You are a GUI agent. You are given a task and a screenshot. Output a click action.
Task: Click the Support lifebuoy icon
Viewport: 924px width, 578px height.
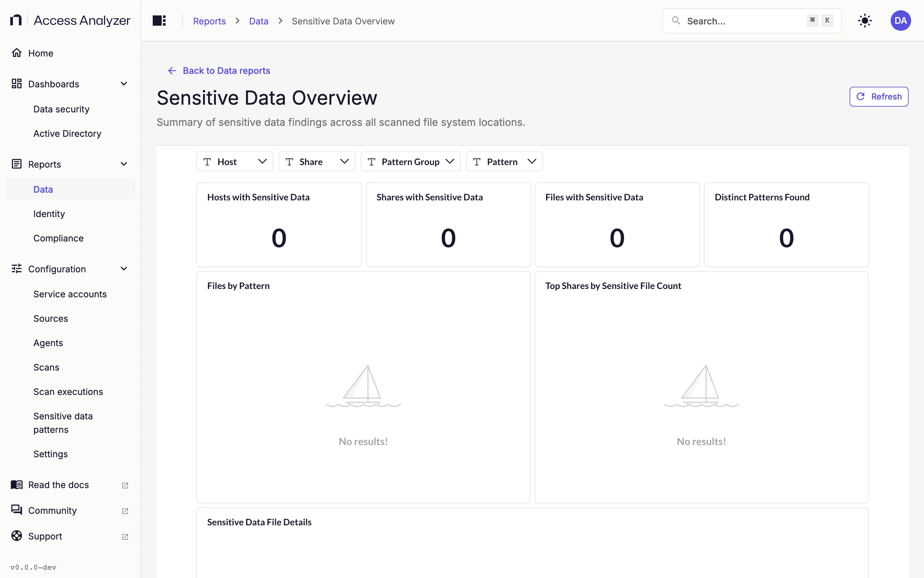click(17, 536)
